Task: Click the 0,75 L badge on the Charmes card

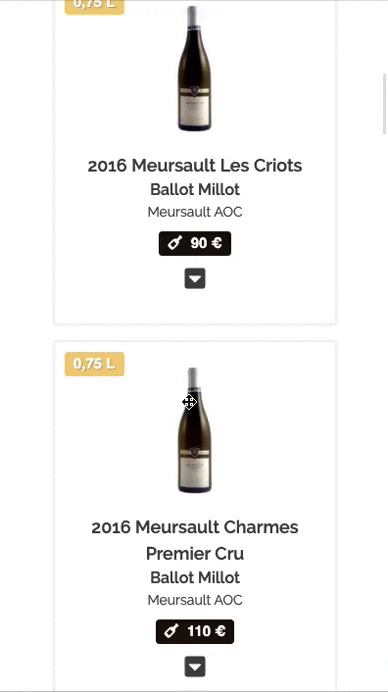Action: [x=94, y=364]
